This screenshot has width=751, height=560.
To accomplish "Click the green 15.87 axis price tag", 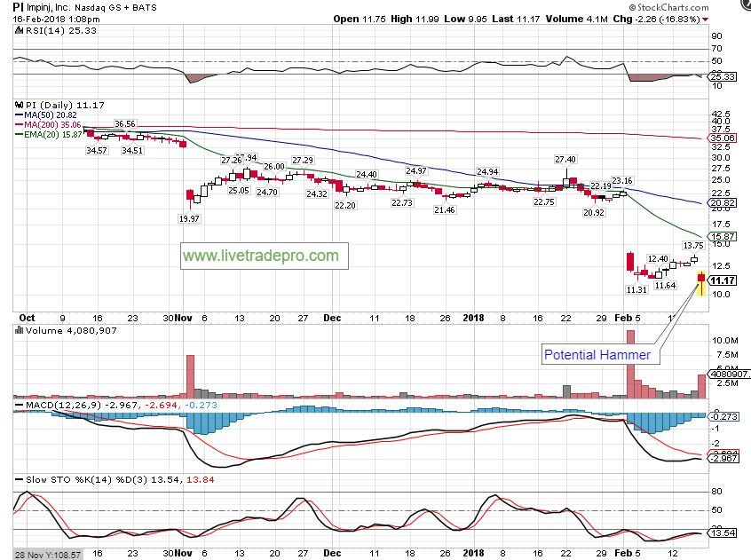I will (724, 237).
